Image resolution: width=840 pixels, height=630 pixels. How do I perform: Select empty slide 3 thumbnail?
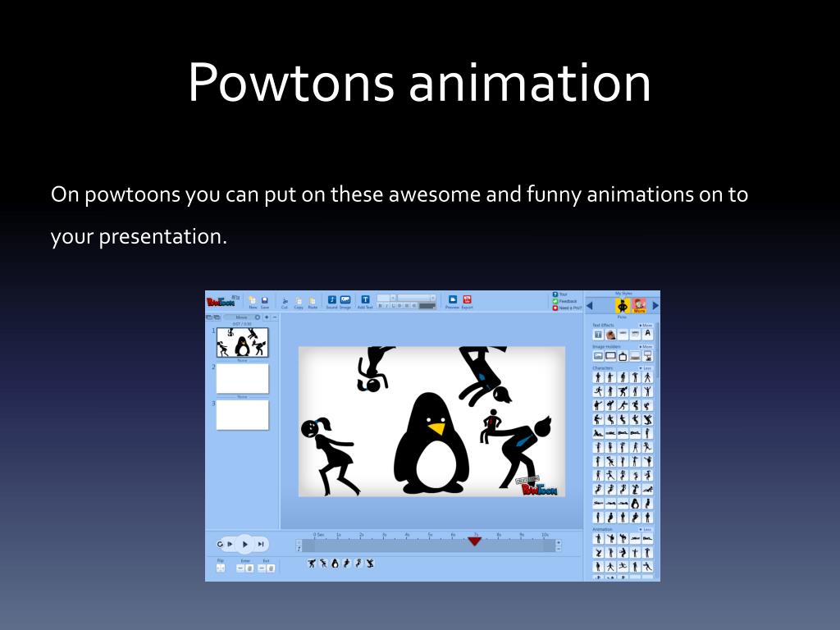click(x=242, y=414)
